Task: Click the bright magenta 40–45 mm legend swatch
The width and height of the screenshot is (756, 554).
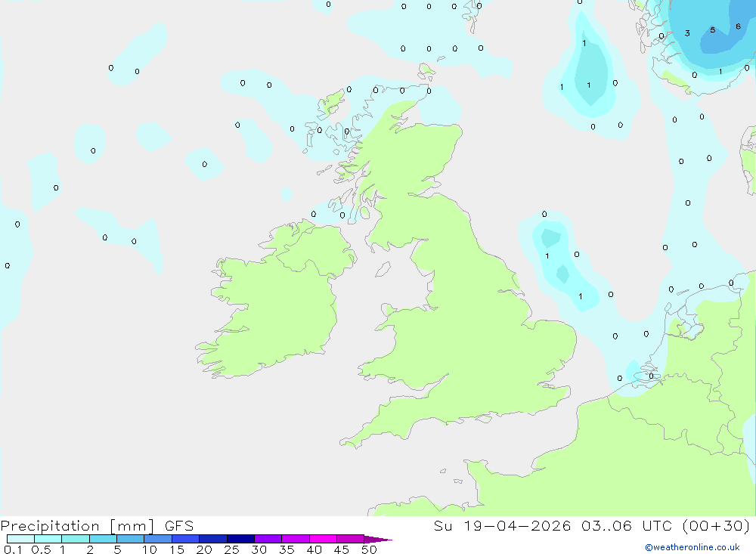Action: pos(323,539)
